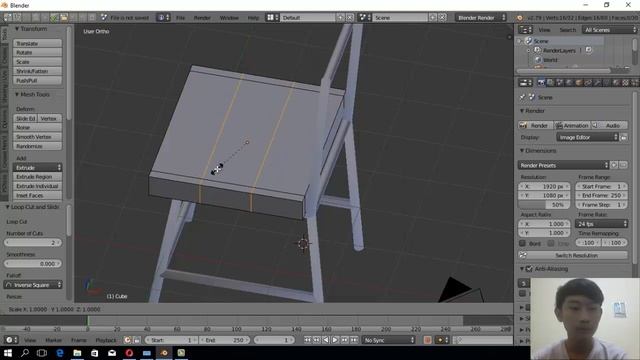The width and height of the screenshot is (640, 360).
Task: Open the File menu
Action: [180, 18]
